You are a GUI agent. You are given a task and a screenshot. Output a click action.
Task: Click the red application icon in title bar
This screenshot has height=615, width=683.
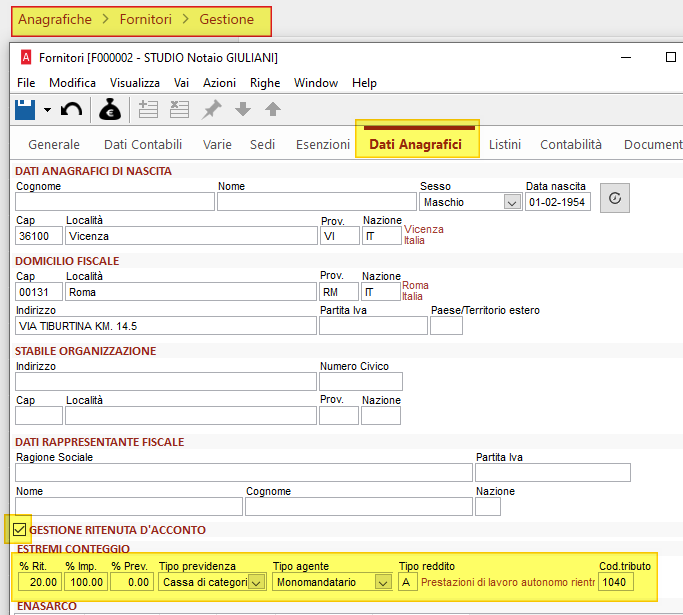(x=26, y=57)
